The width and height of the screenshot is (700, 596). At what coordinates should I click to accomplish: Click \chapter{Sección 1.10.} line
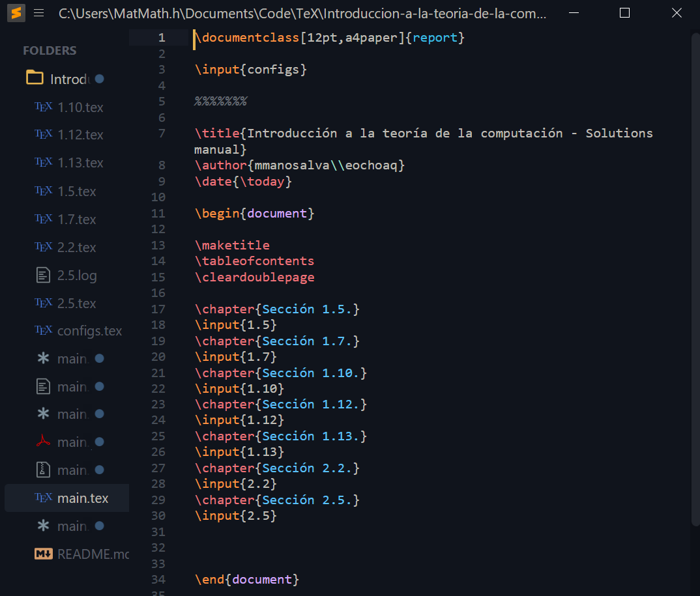tap(280, 373)
